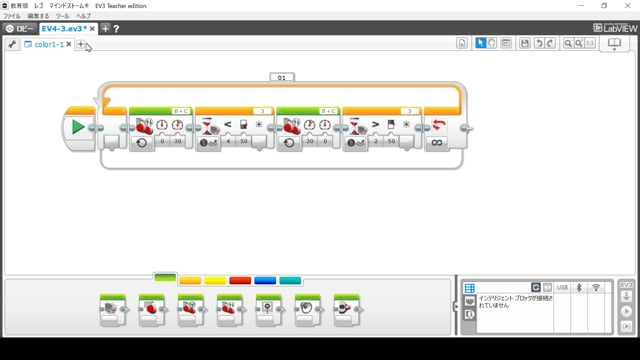Select the green Action blocks palette
This screenshot has height=360, width=640.
click(165, 278)
